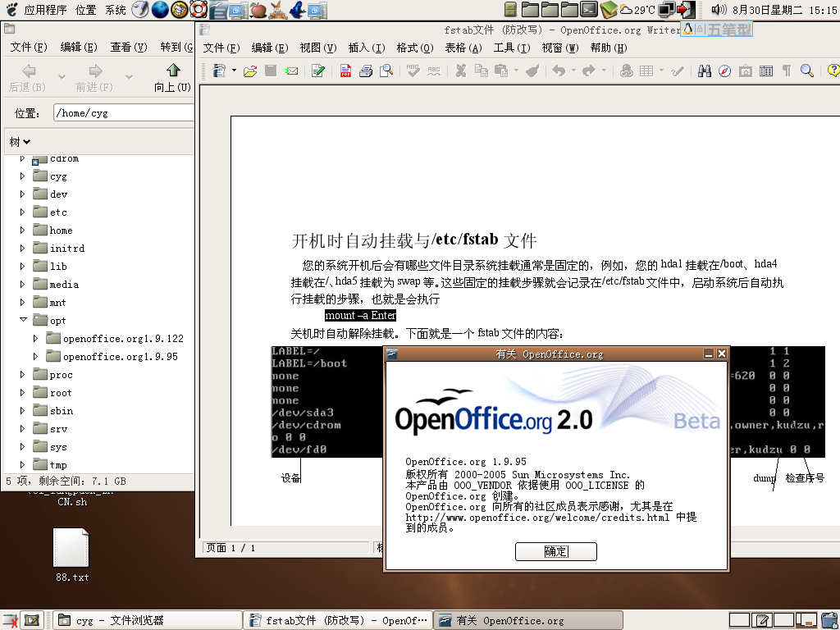
Task: Launch the terminal icon in top panel
Action: coord(589,10)
